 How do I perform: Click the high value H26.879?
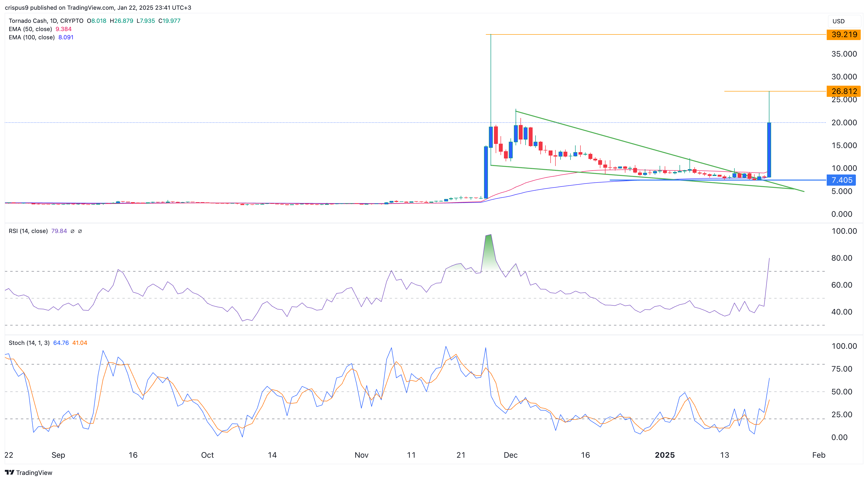click(121, 21)
